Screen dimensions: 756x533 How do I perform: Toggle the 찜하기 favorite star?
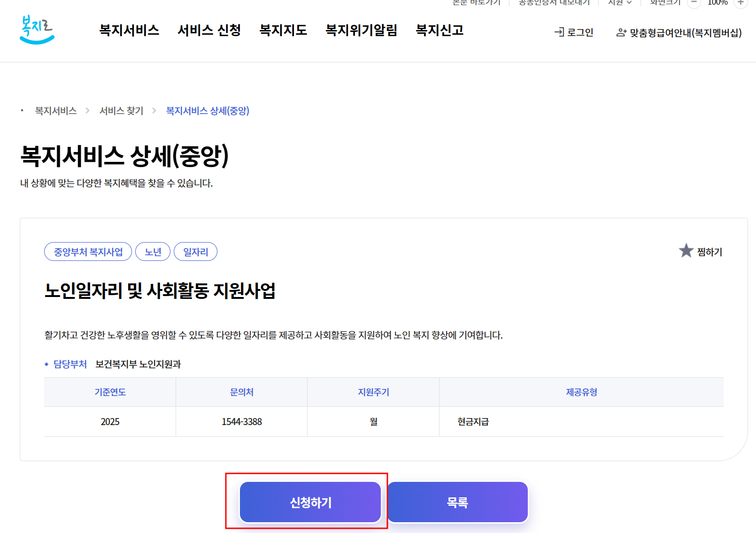point(687,251)
